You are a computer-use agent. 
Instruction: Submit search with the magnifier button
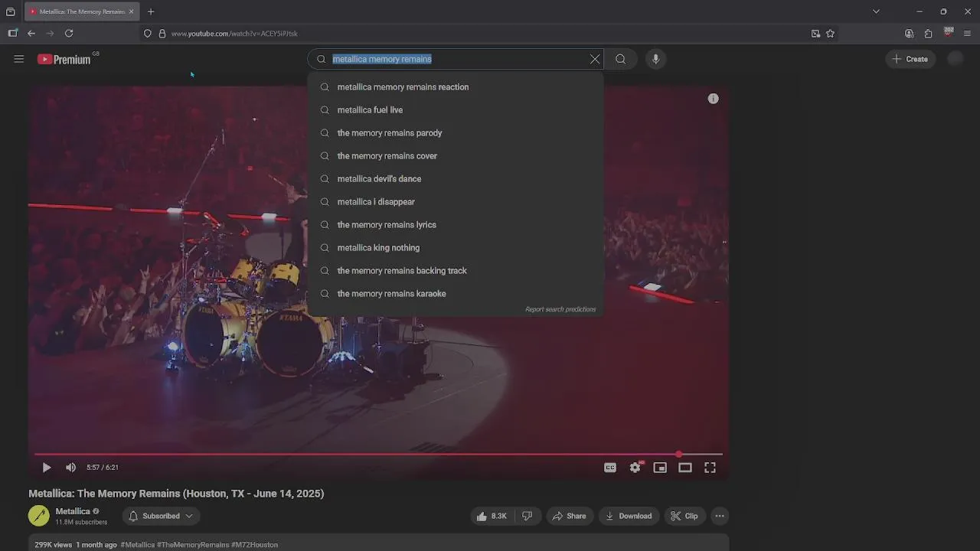(x=621, y=59)
